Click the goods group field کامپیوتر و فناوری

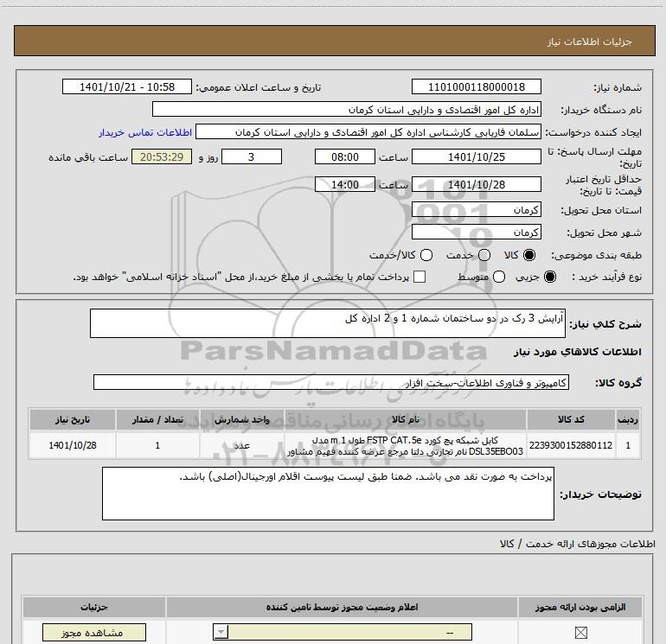tap(331, 382)
